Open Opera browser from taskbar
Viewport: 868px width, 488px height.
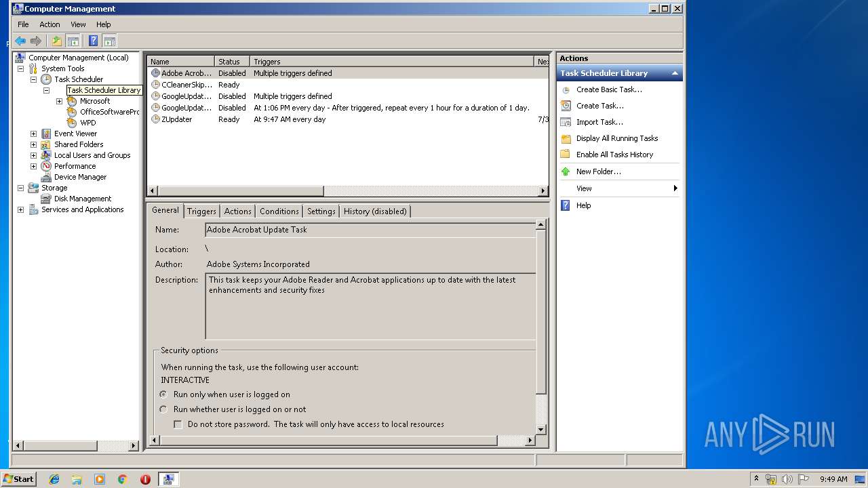[x=145, y=479]
